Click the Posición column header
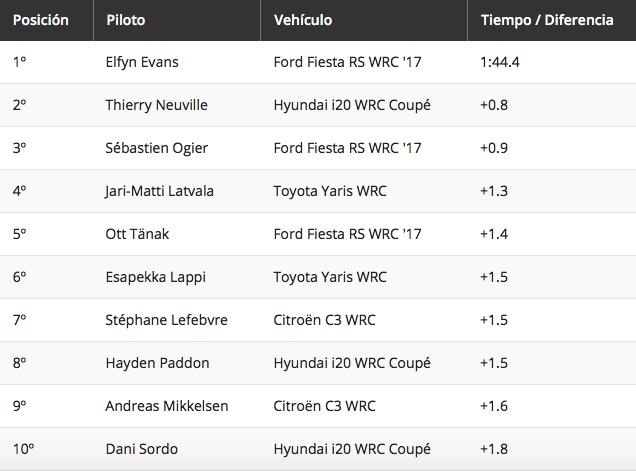This screenshot has width=636, height=471. (41, 20)
